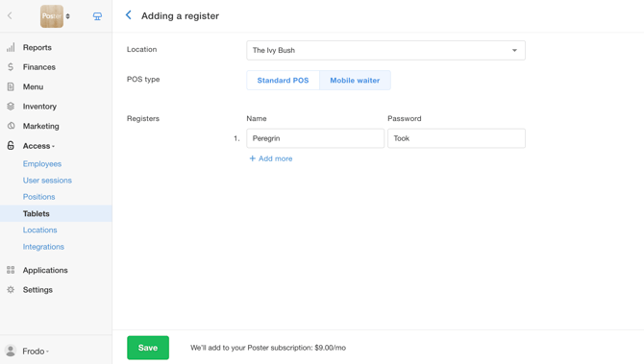Click the Marketing pie chart icon
Image resolution: width=644 pixels, height=364 pixels.
(11, 126)
